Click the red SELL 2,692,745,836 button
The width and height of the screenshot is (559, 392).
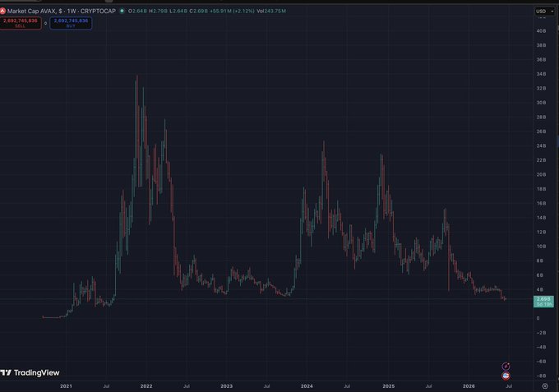[x=21, y=23]
